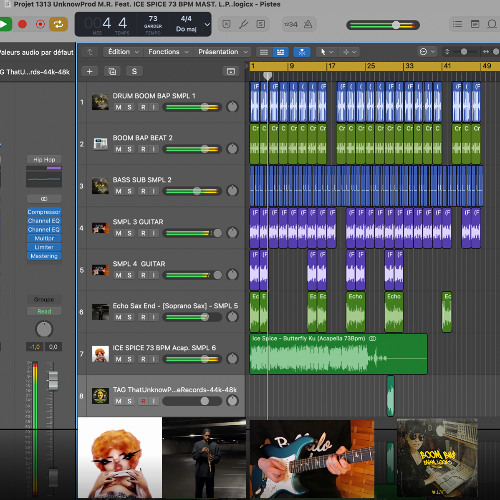
Task: Open the Note Pads icon
Action: [475, 24]
